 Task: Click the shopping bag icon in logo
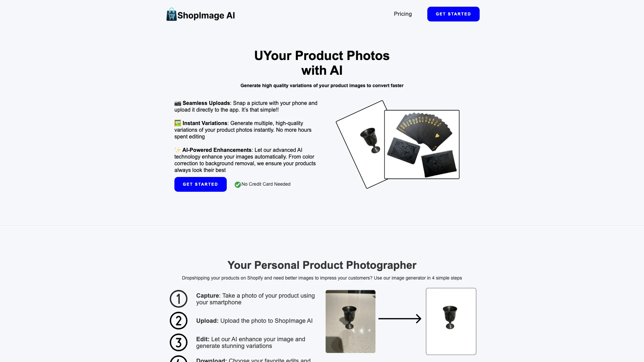(x=171, y=15)
